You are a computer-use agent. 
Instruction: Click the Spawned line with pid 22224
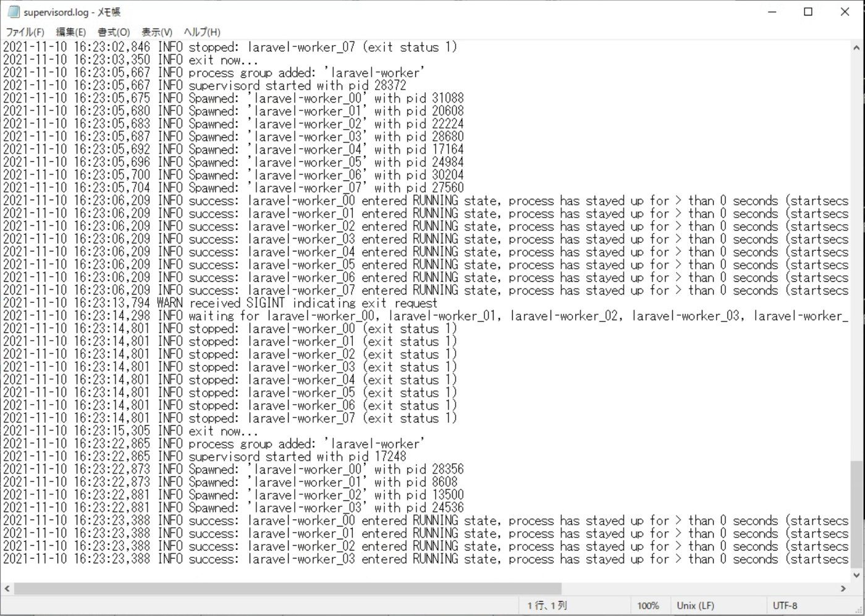234,124
